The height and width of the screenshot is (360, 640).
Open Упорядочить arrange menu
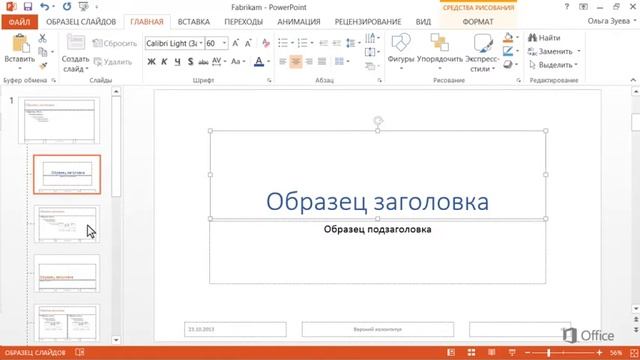[x=440, y=51]
